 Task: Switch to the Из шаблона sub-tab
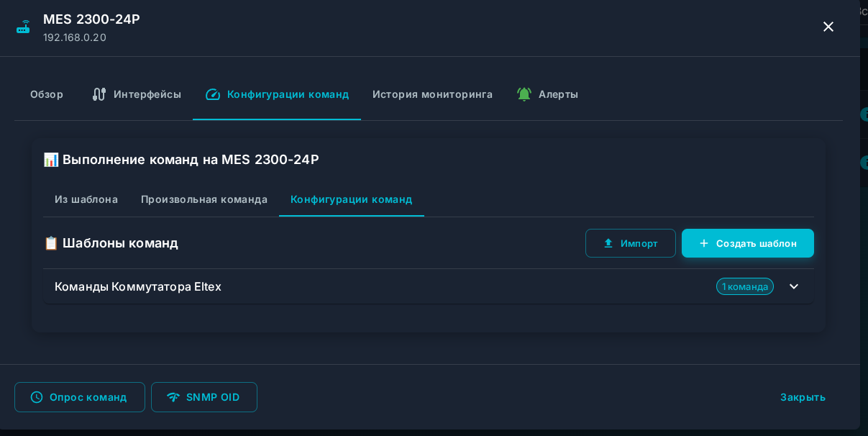pyautogui.click(x=86, y=199)
